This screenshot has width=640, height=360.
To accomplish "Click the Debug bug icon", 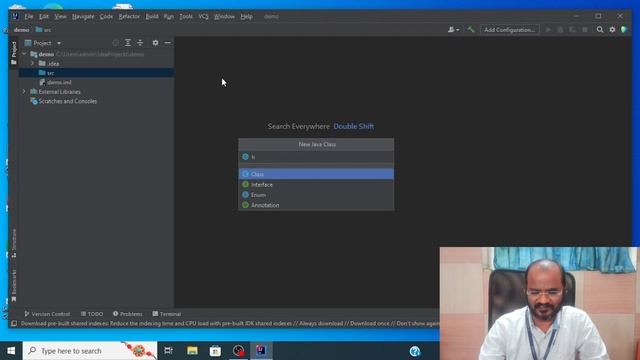I will [560, 30].
